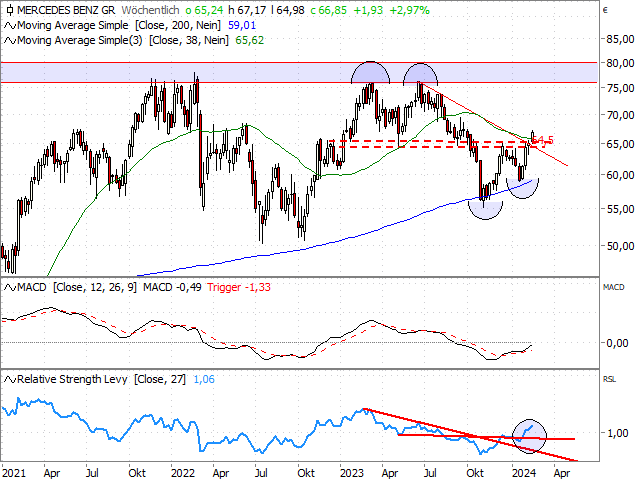Click the 1,00 RSL axis label
Viewport: 640px width, 480px height.
617,433
